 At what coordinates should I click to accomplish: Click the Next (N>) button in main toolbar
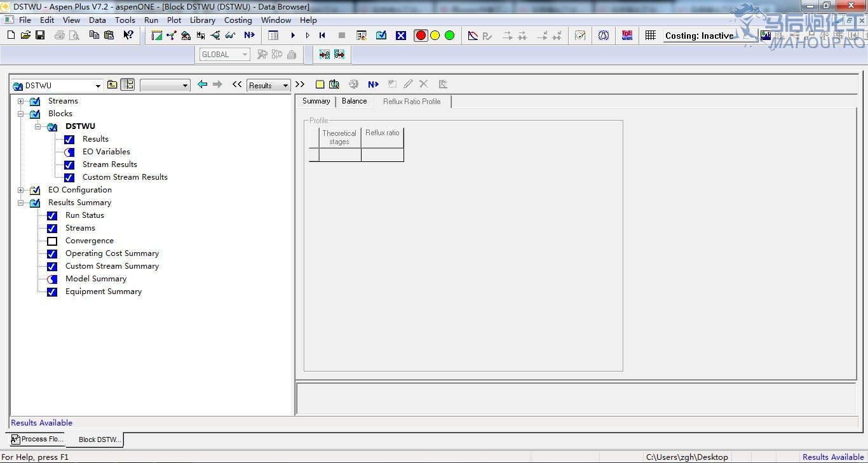tap(249, 36)
